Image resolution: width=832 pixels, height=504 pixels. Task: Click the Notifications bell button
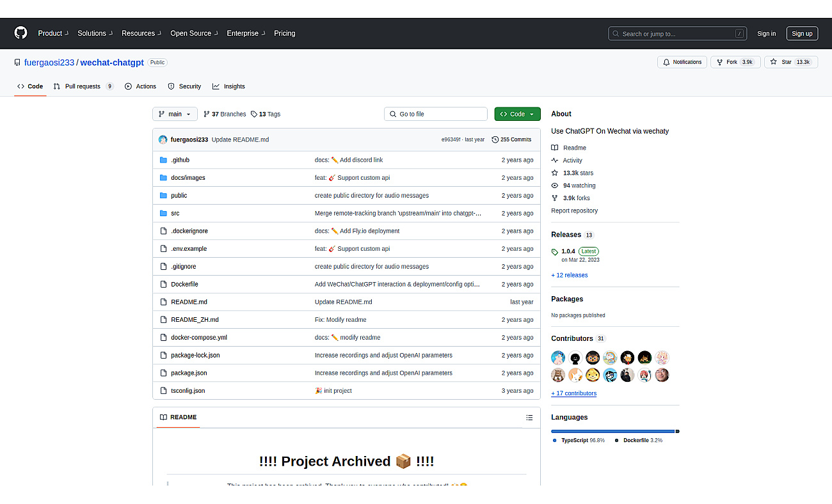(682, 62)
